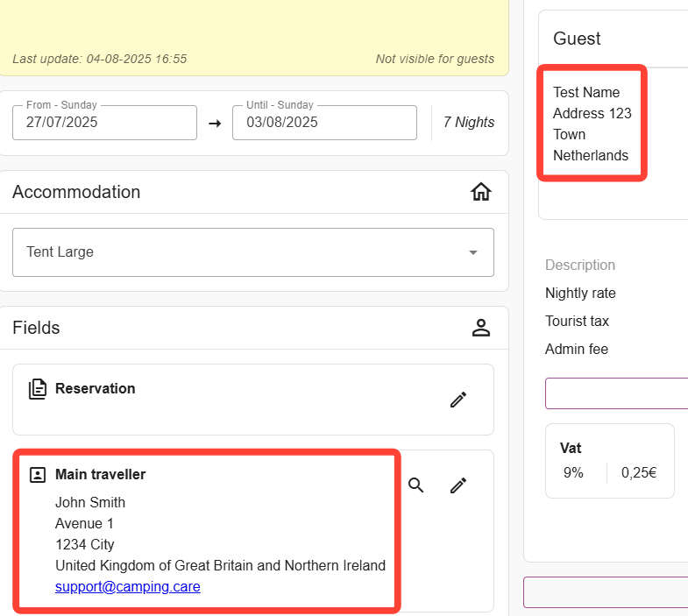Image resolution: width=688 pixels, height=616 pixels.
Task: Click the purple outlined box below Admin fee
Action: pyautogui.click(x=616, y=393)
